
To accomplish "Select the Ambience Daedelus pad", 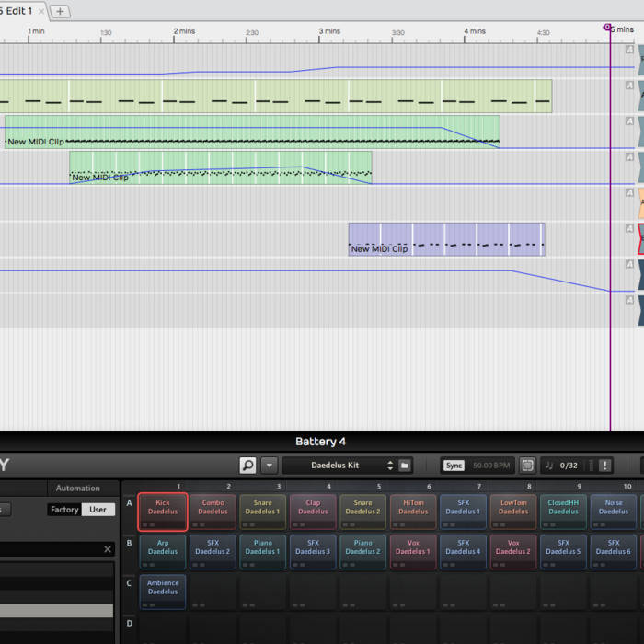I will pyautogui.click(x=163, y=592).
